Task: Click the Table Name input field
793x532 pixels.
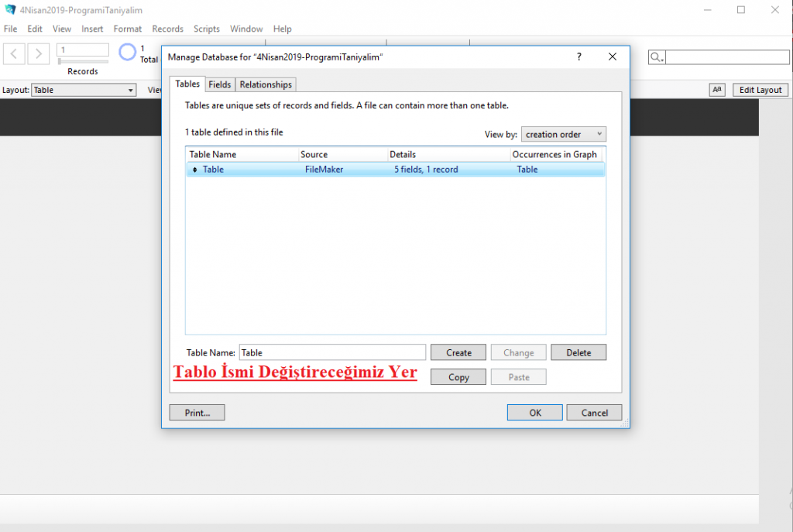Action: [332, 352]
